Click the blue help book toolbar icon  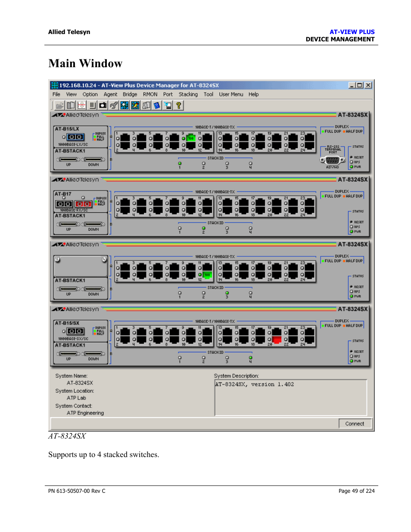tap(157, 105)
